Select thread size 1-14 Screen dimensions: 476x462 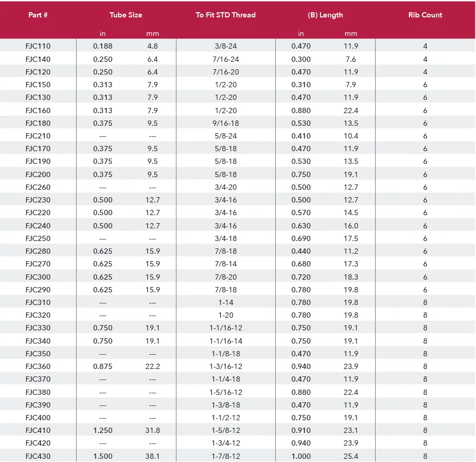click(x=226, y=302)
